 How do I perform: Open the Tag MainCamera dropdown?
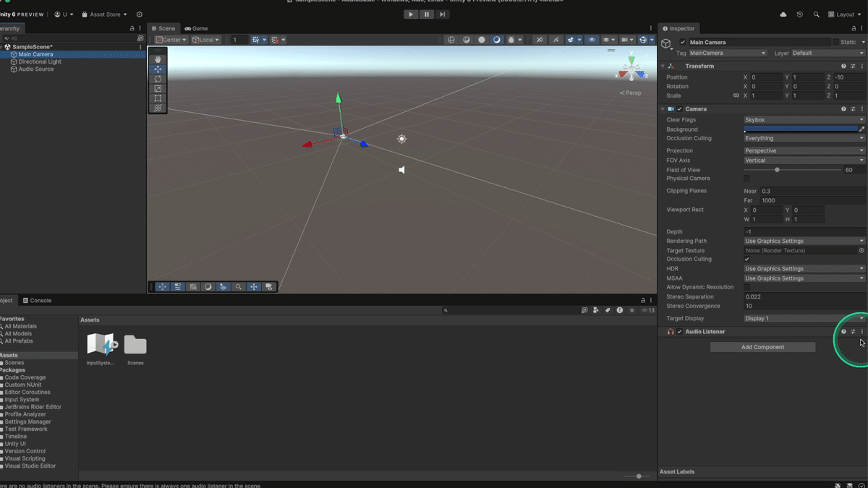pyautogui.click(x=727, y=53)
